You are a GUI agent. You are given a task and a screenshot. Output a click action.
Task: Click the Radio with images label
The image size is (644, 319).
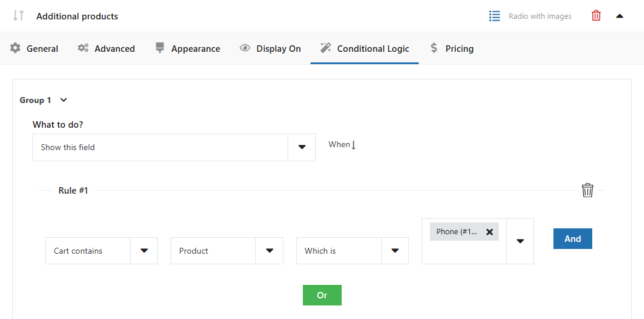coord(540,16)
